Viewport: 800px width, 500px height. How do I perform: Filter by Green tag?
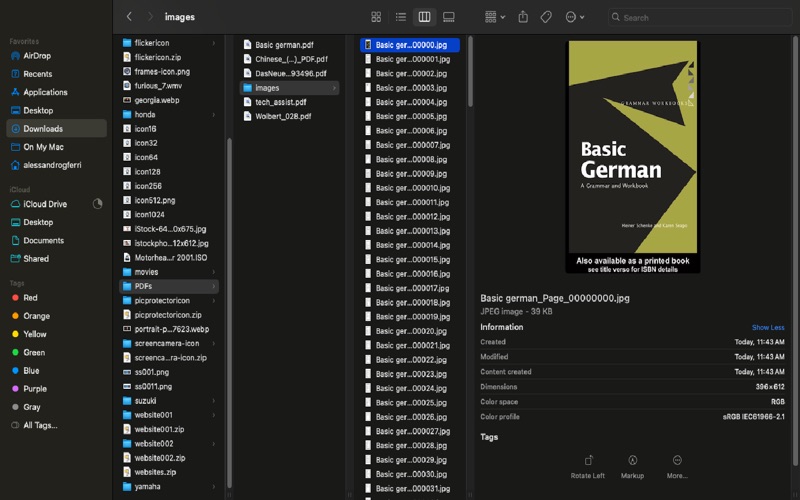pyautogui.click(x=56, y=353)
